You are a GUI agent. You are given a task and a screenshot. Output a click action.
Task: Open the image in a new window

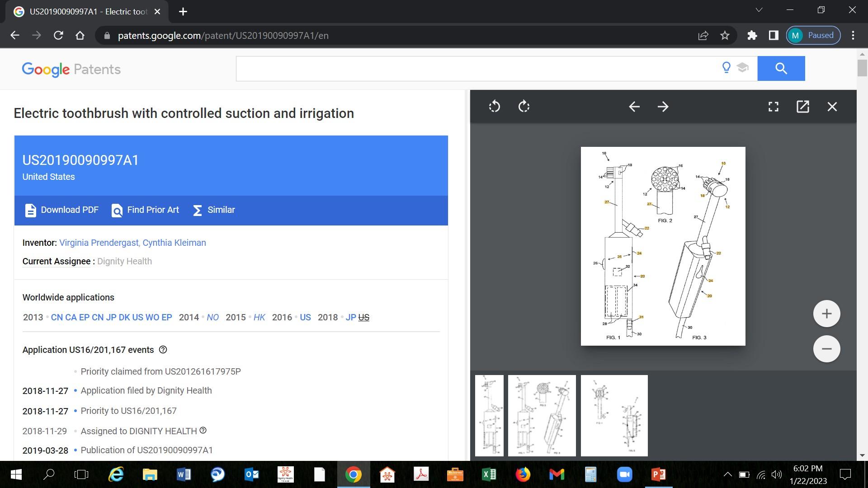802,107
